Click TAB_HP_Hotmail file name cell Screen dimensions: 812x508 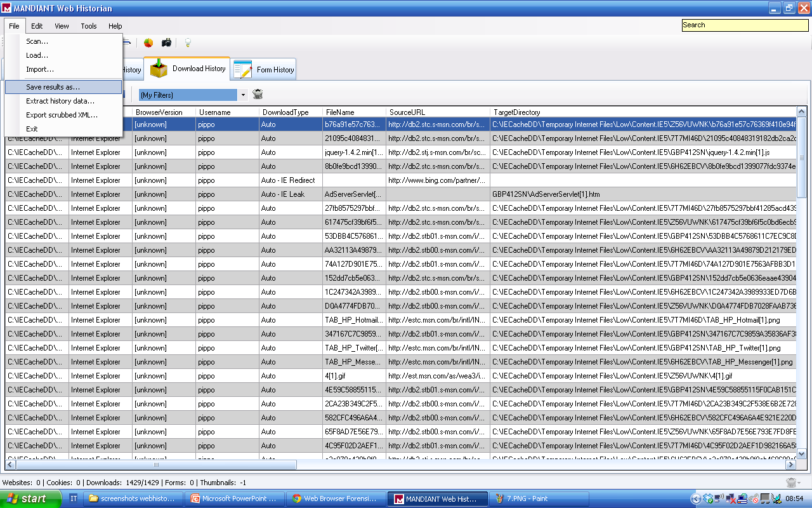(354, 320)
